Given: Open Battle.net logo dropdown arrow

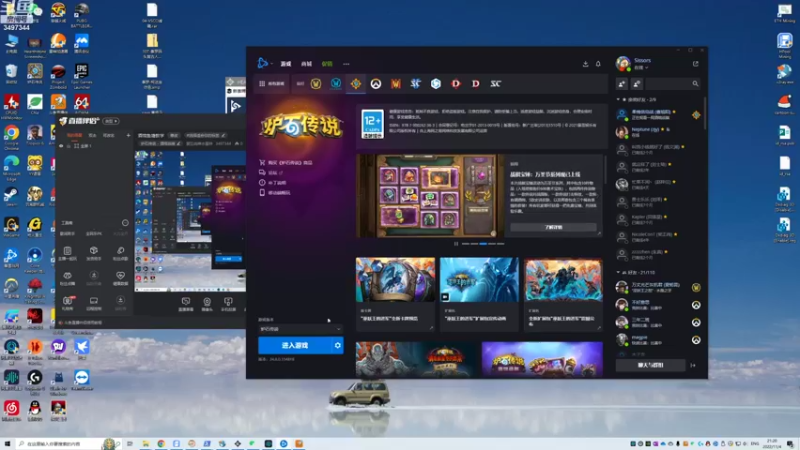Looking at the screenshot, I should 271,64.
